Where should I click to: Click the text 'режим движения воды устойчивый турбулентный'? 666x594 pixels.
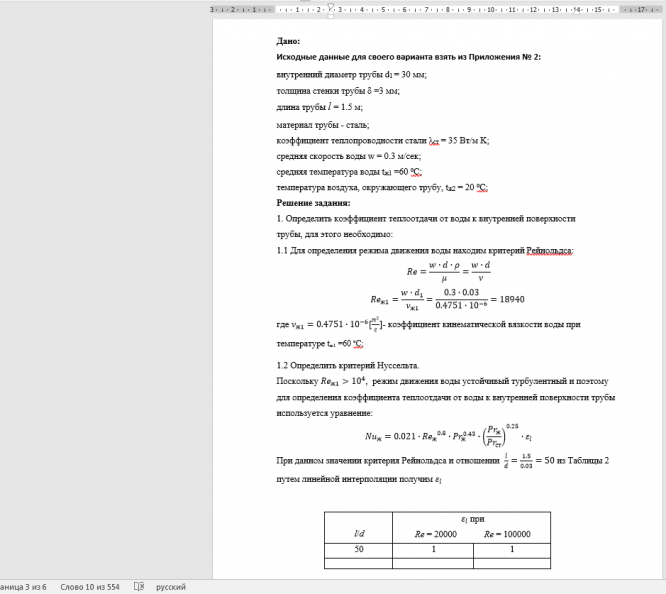pos(469,381)
